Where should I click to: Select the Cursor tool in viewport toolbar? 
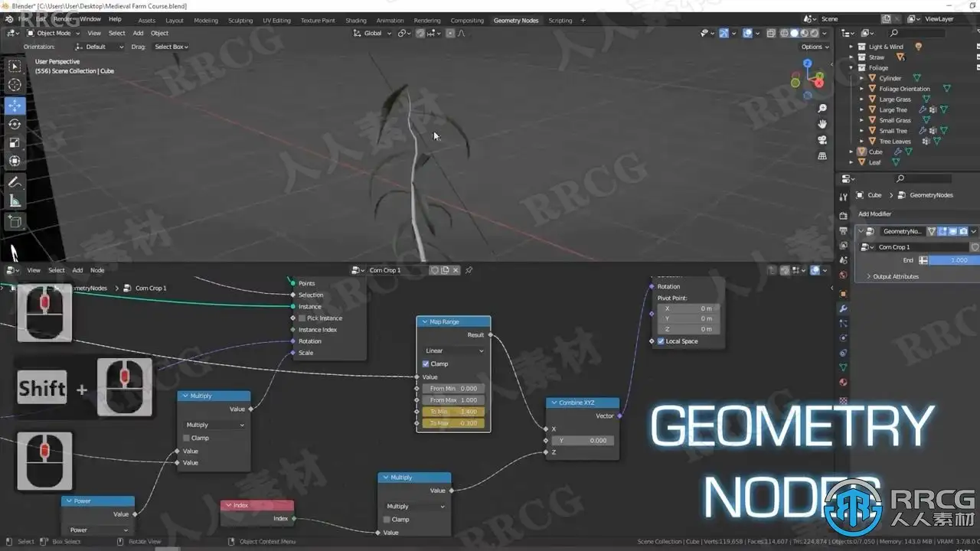click(x=15, y=84)
